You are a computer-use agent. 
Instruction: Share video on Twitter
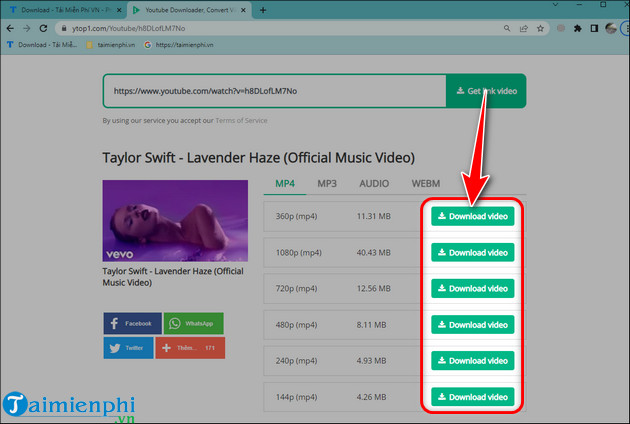(x=128, y=348)
